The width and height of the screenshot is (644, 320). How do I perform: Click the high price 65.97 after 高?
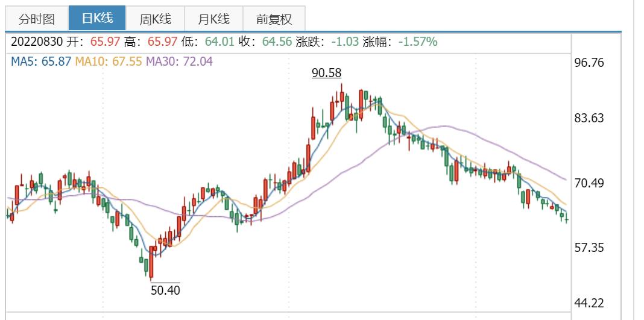(162, 42)
